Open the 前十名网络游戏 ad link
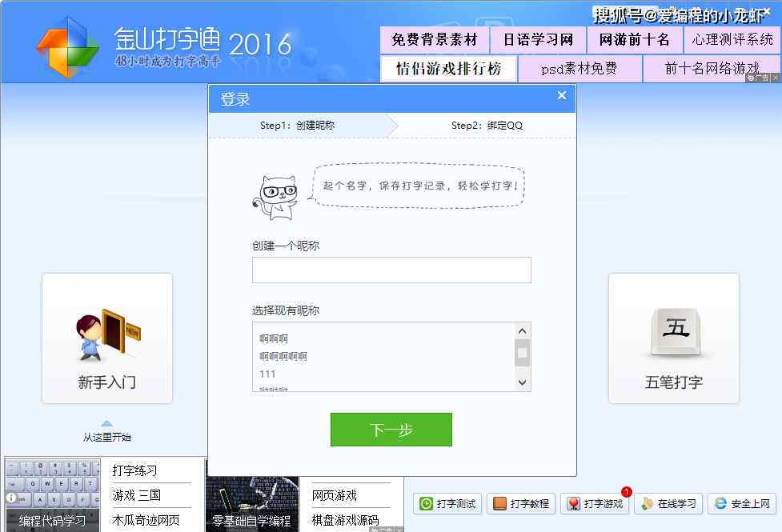 point(712,68)
